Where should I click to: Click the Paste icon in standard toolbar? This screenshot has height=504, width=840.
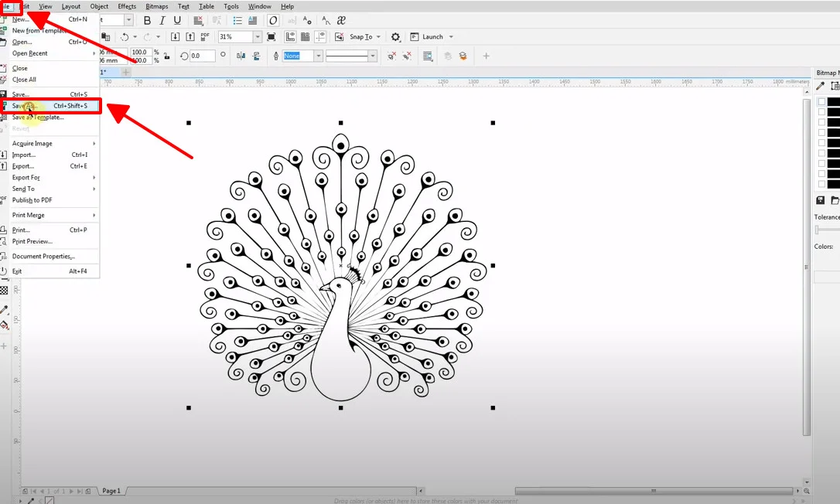(105, 37)
